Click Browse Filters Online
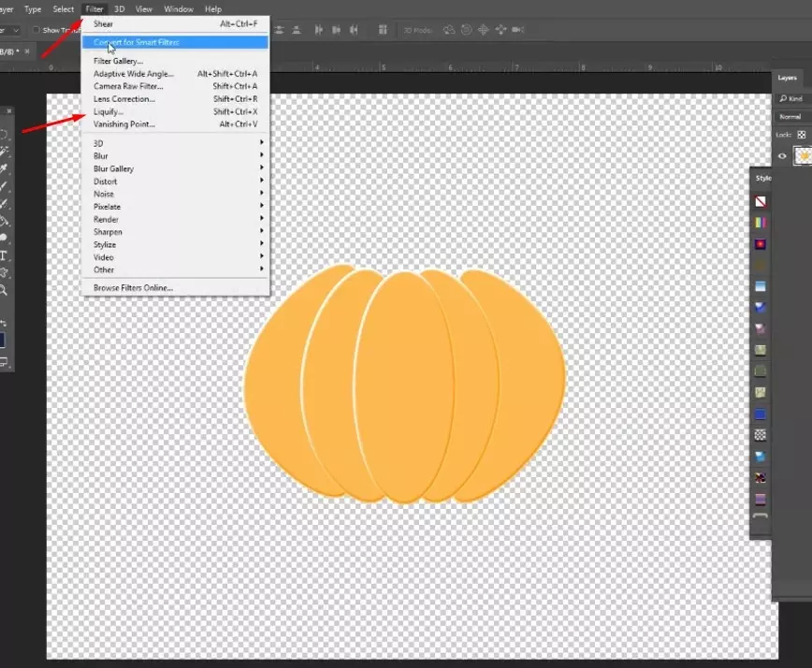The image size is (812, 668). coord(175,288)
